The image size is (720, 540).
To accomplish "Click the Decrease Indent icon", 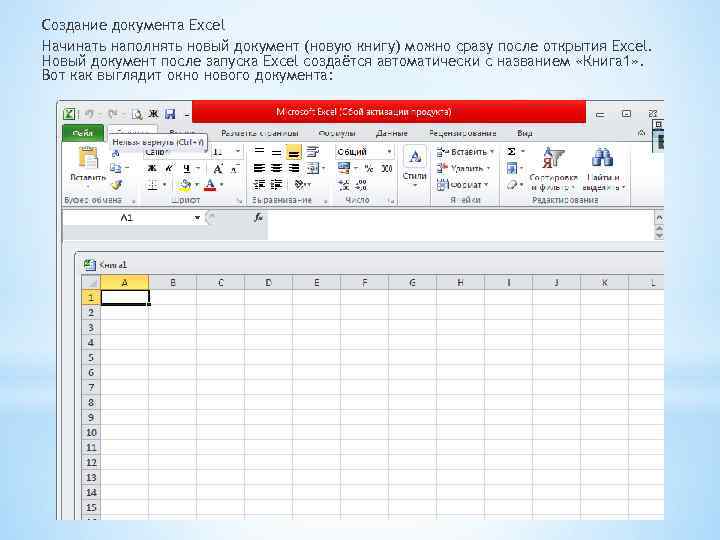I will click(259, 185).
